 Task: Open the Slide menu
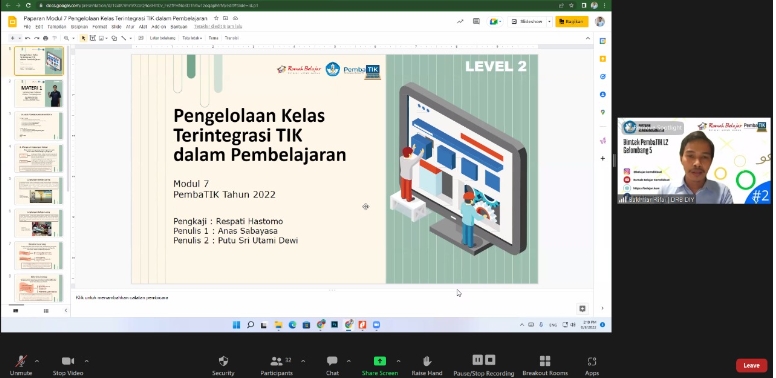(116, 26)
